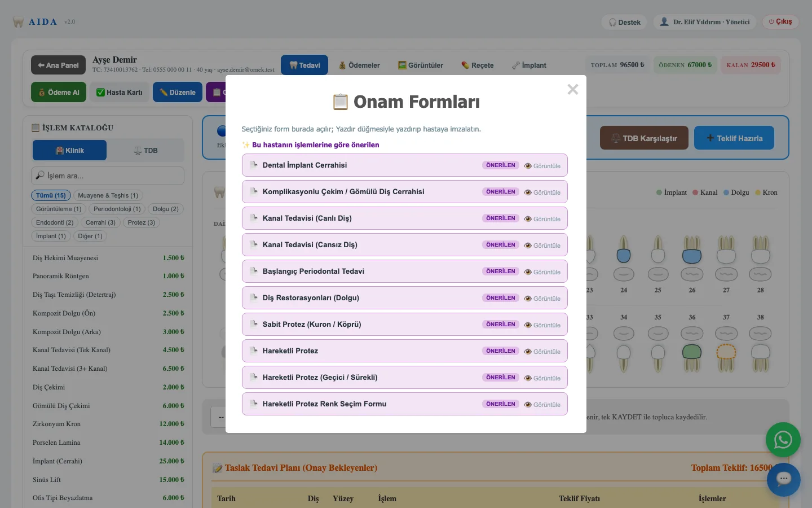Switch to the Tedavi tab
Image resolution: width=812 pixels, height=508 pixels.
pyautogui.click(x=304, y=65)
